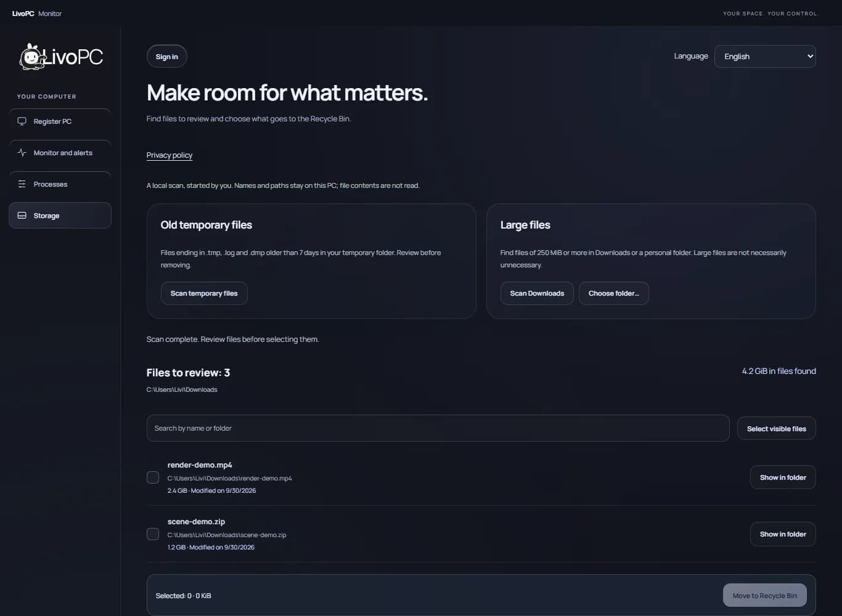Image resolution: width=842 pixels, height=616 pixels.
Task: Click the 1.2 GiB Modified on 9/30/2026 line
Action: coord(211,548)
